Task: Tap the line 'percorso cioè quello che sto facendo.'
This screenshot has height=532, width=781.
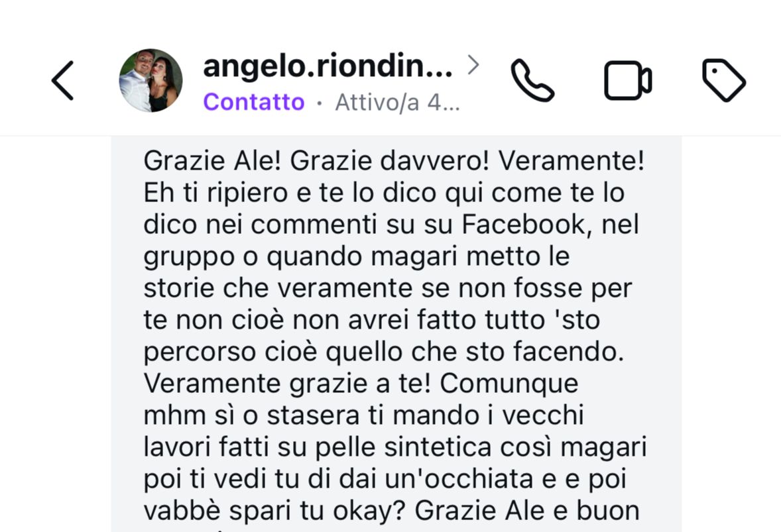Action: (383, 352)
